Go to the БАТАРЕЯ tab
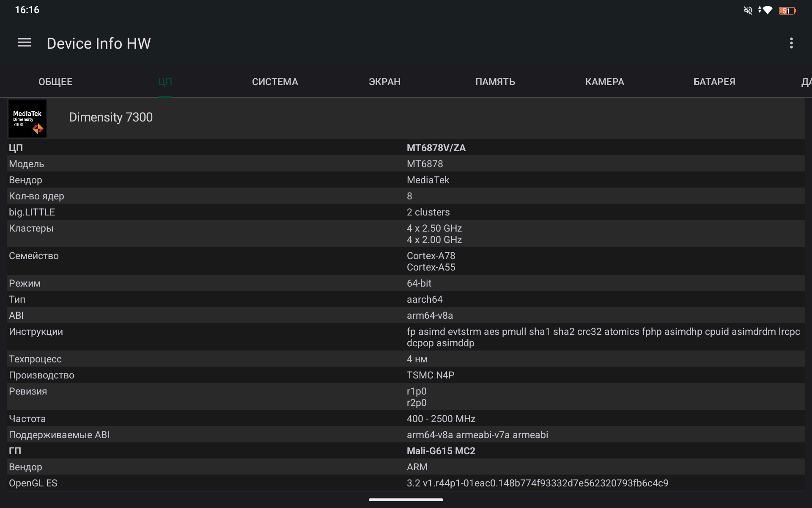Image resolution: width=812 pixels, height=508 pixels. pos(714,82)
